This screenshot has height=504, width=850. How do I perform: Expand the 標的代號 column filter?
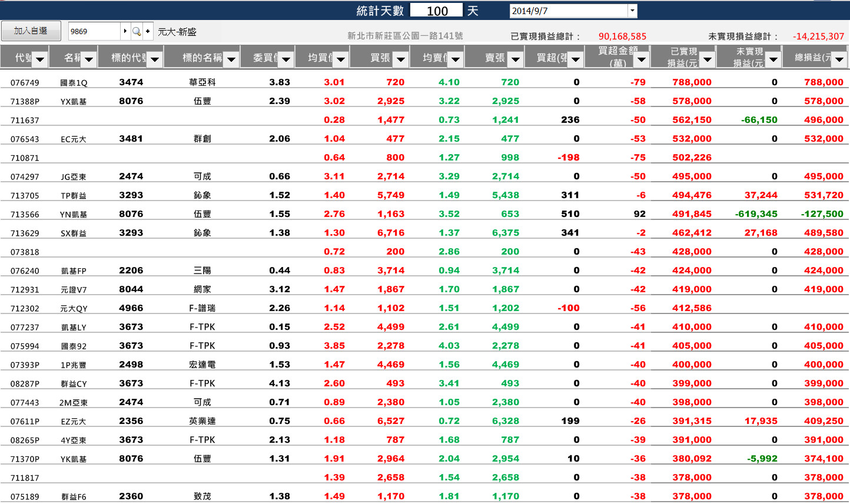[155, 59]
